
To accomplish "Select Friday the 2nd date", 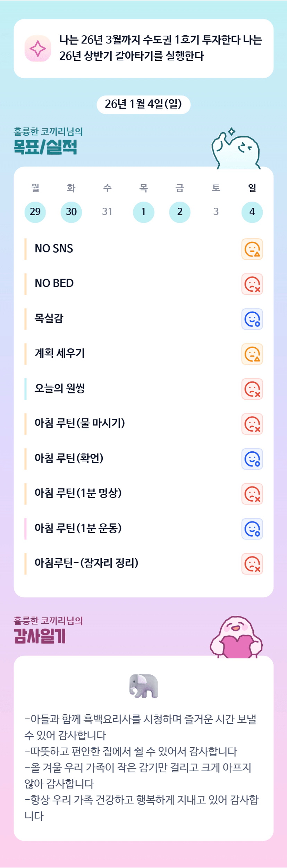I will (x=179, y=212).
